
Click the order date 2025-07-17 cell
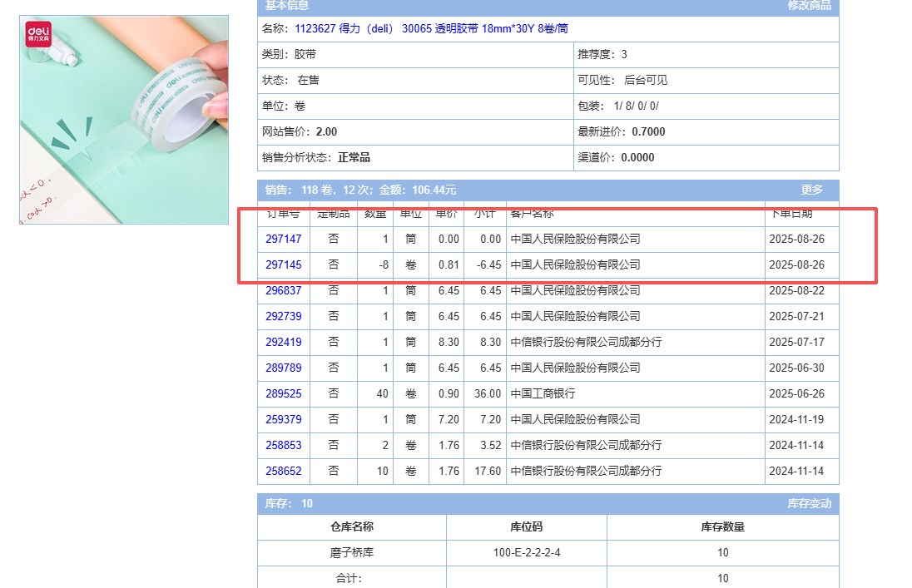tap(802, 342)
